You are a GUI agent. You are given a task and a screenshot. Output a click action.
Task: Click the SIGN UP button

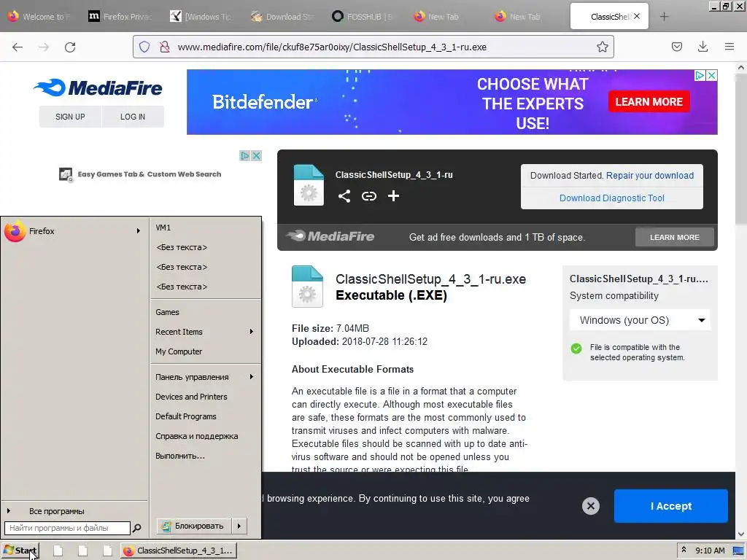[70, 117]
